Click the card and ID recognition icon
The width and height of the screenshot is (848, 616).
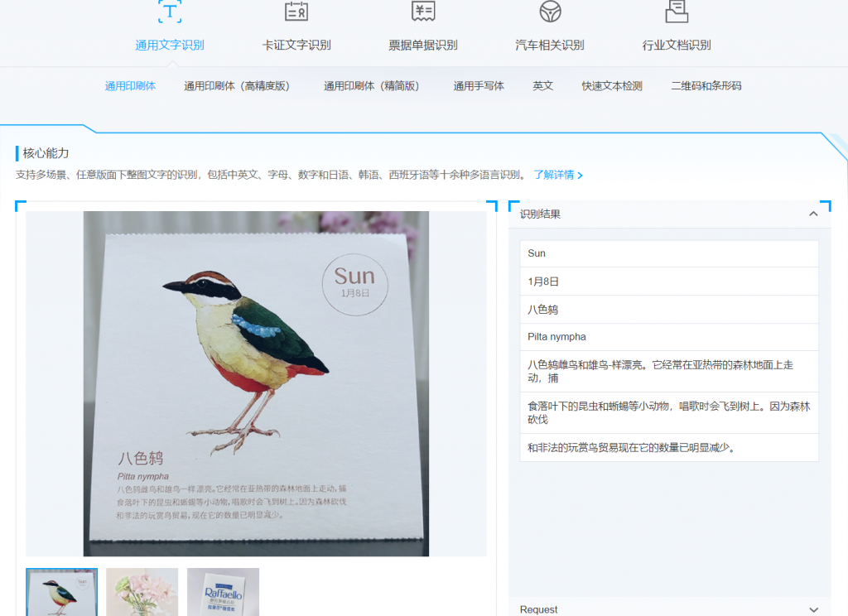296,11
